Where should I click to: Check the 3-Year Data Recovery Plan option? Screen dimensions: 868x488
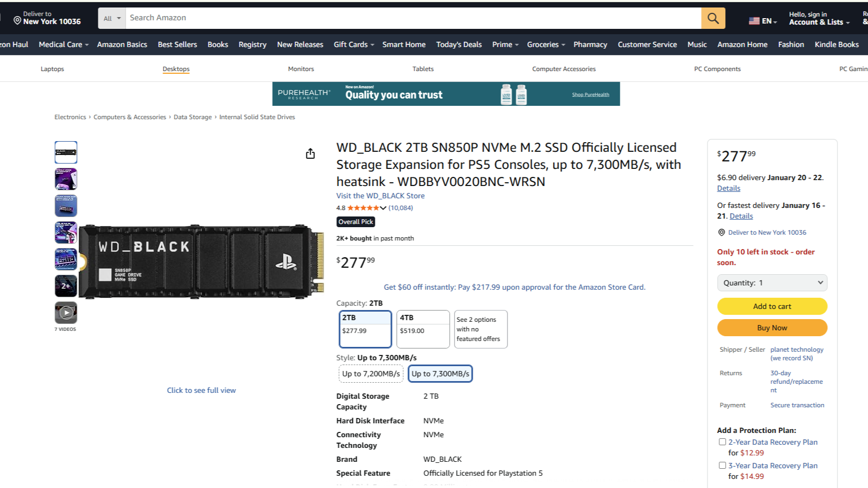coord(722,465)
